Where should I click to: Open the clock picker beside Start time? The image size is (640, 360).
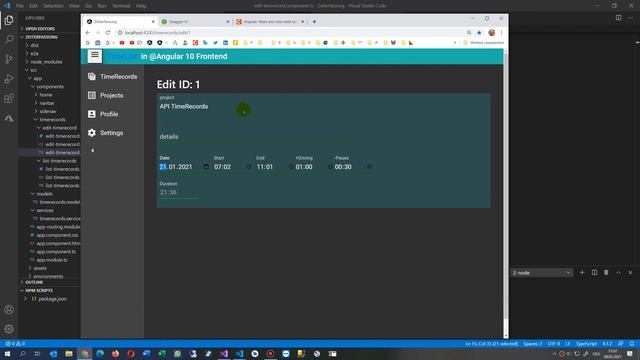(x=249, y=167)
